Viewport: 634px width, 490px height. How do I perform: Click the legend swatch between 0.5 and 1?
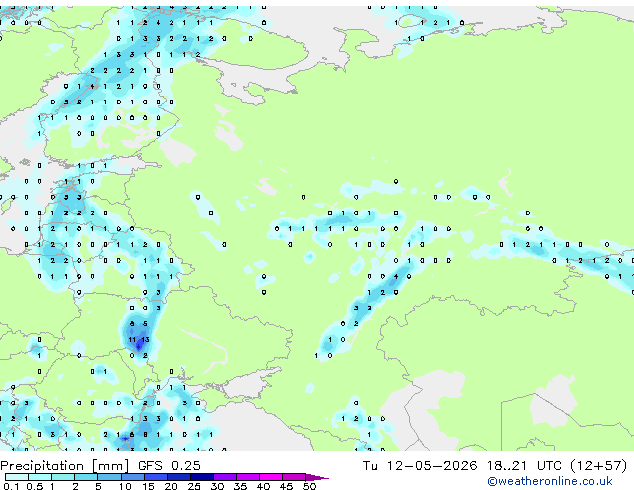40,477
